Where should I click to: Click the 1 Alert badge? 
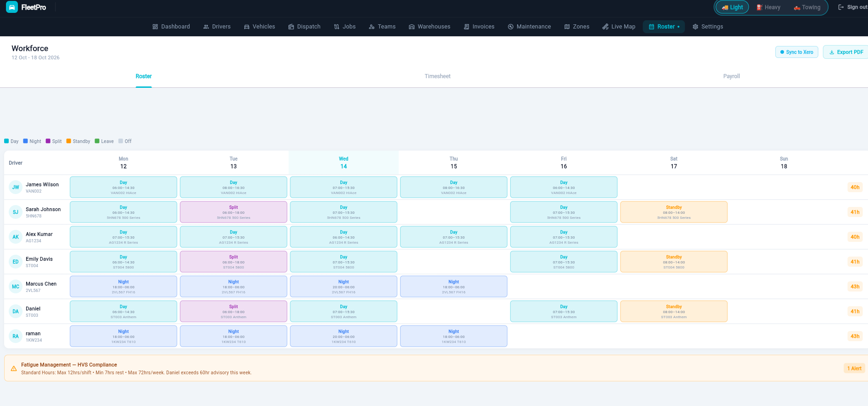[854, 368]
